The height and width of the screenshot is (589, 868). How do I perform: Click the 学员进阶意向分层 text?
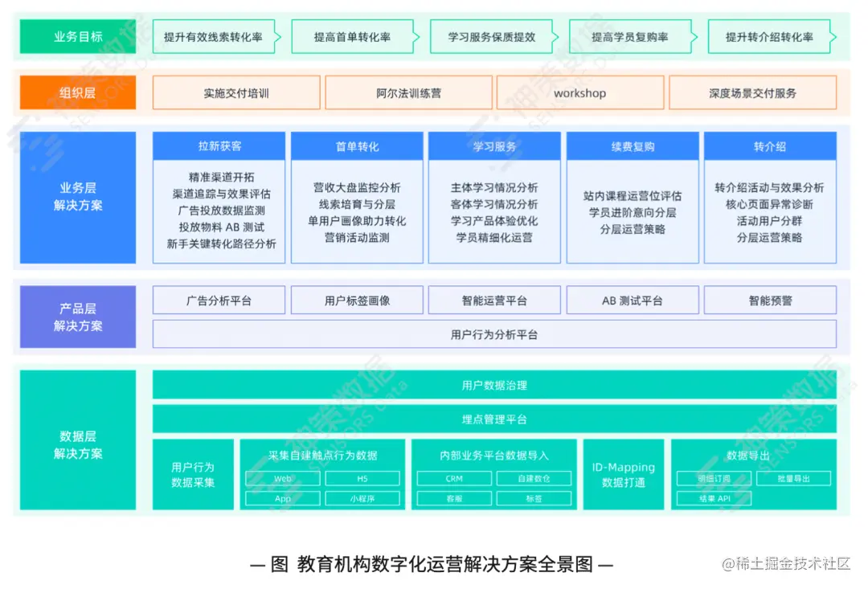pyautogui.click(x=633, y=213)
